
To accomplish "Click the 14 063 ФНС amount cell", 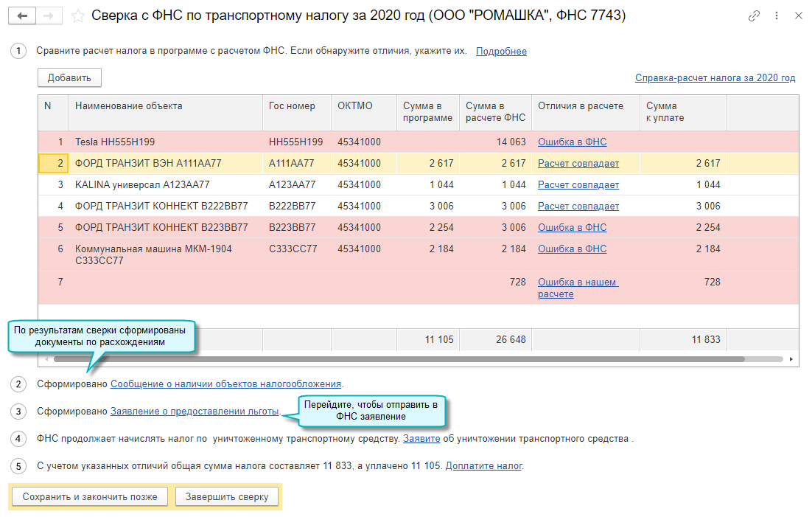I will (495, 142).
